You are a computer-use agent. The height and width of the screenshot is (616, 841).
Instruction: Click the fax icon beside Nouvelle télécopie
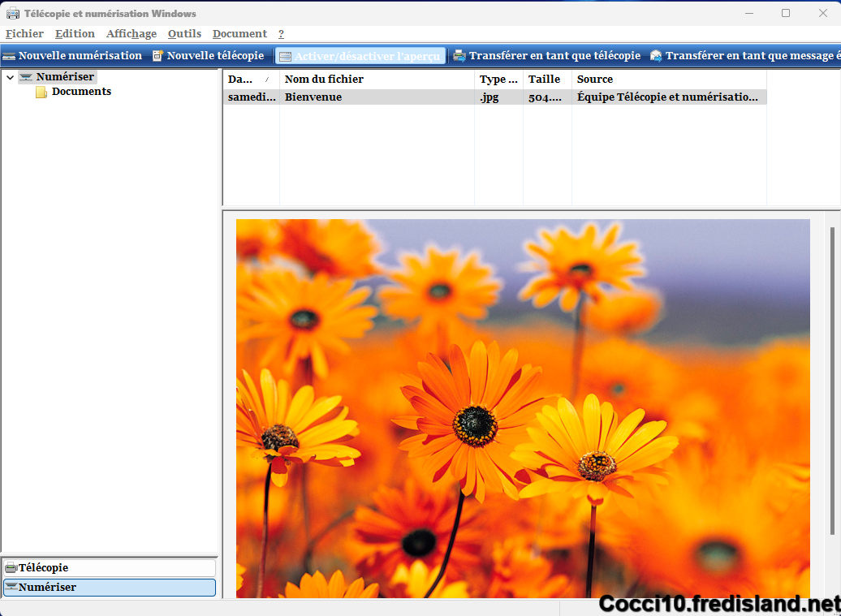(x=157, y=56)
